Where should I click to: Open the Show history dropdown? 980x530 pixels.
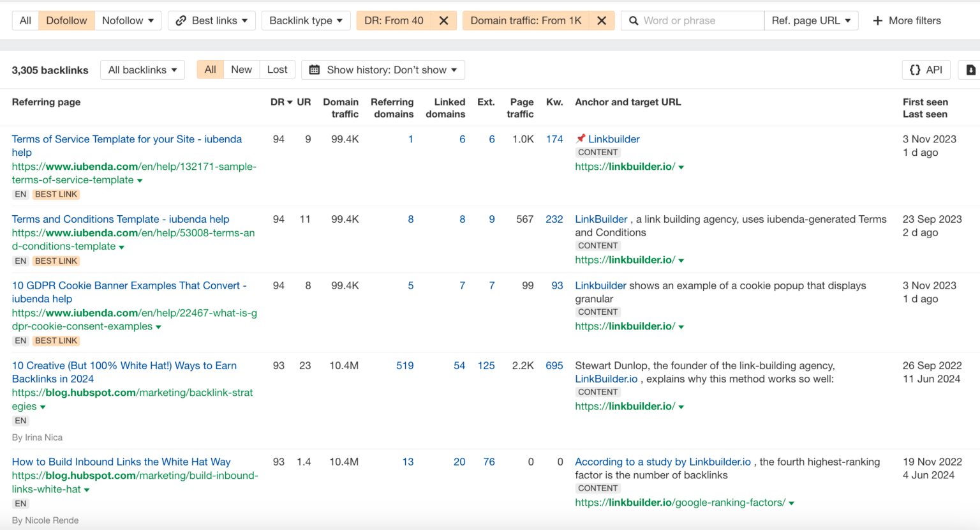[x=383, y=70]
